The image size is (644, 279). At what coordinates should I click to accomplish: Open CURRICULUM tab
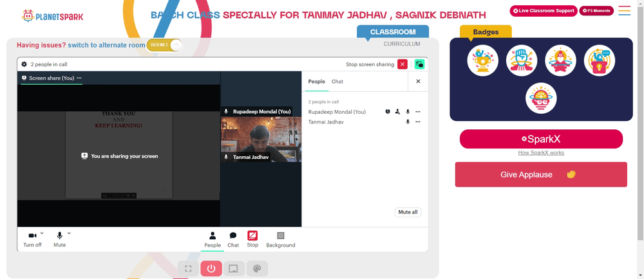pyautogui.click(x=402, y=44)
